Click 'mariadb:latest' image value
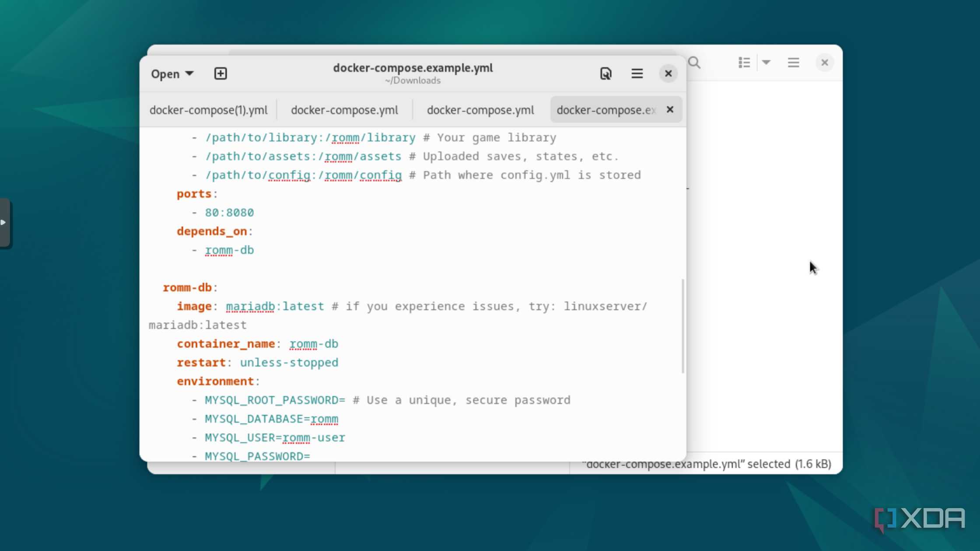The height and width of the screenshot is (551, 980). click(x=275, y=306)
